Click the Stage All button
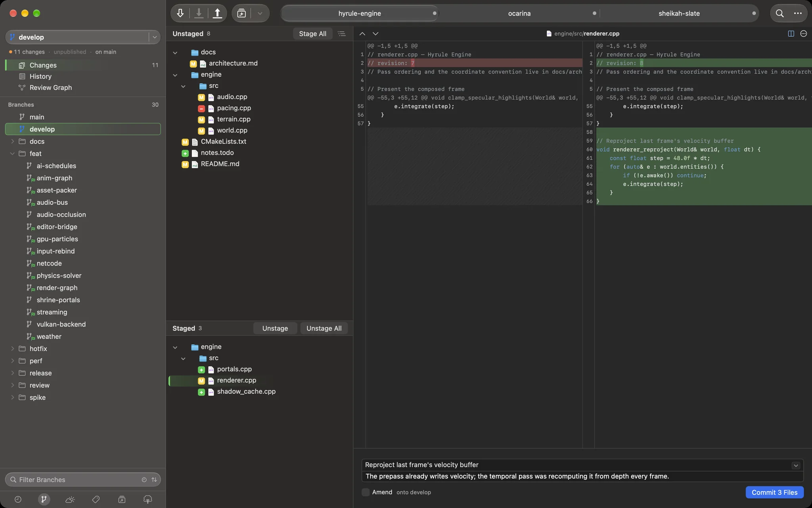Image resolution: width=812 pixels, height=508 pixels. [312, 34]
